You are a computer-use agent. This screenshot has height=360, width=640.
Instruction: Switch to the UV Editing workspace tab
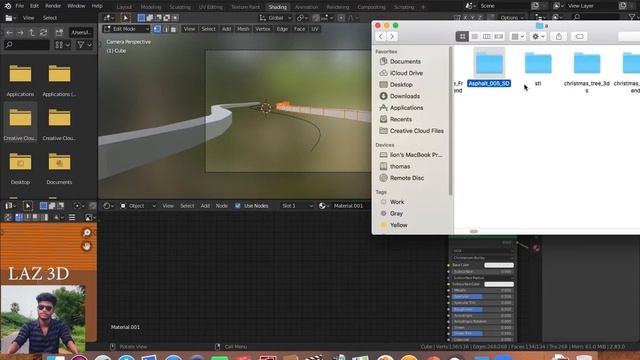211,7
